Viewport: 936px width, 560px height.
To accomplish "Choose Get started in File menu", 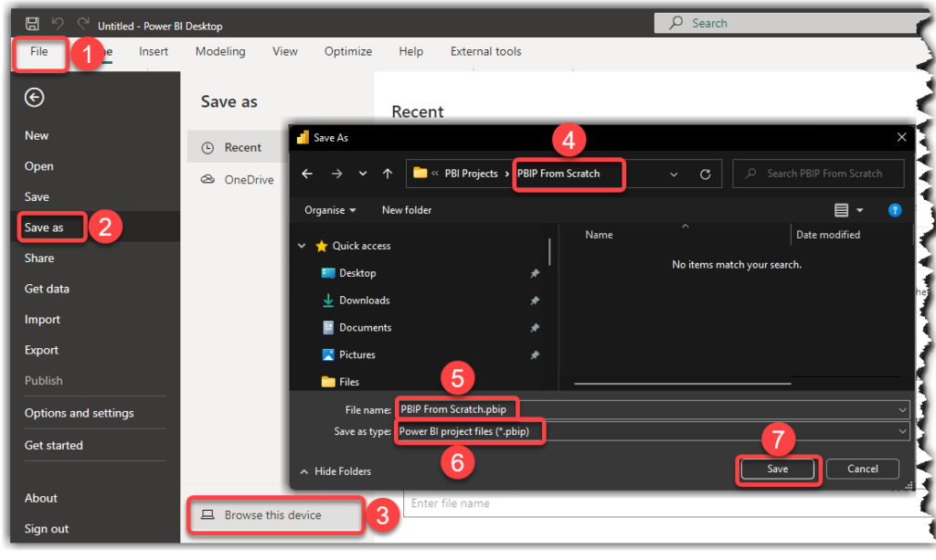I will (53, 445).
